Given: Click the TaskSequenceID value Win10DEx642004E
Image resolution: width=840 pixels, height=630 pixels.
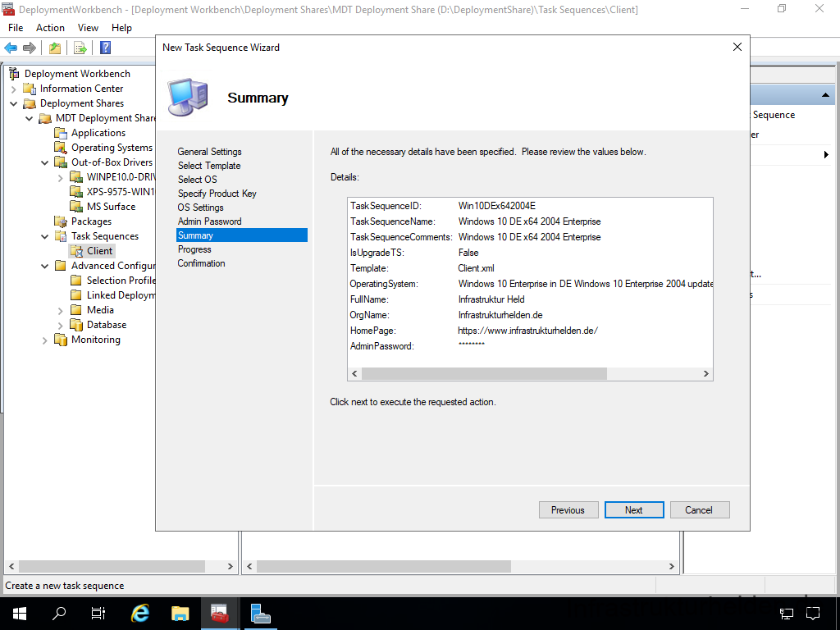Looking at the screenshot, I should [x=496, y=206].
